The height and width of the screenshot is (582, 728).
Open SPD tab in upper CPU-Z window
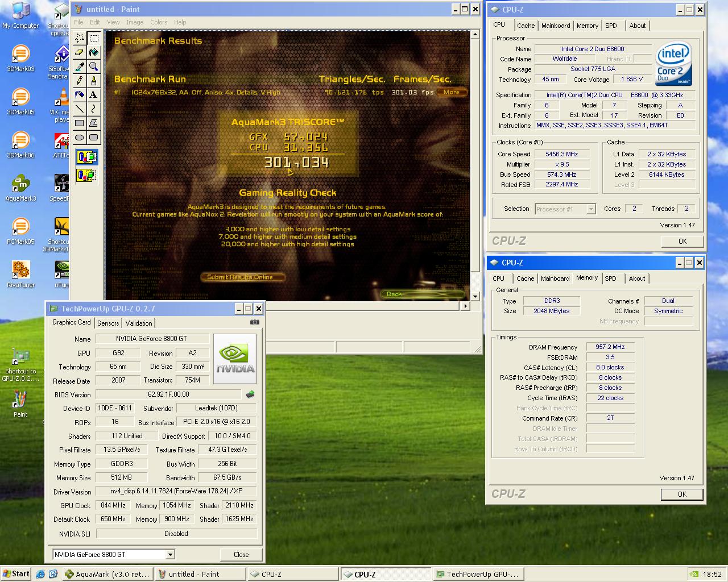coord(611,26)
